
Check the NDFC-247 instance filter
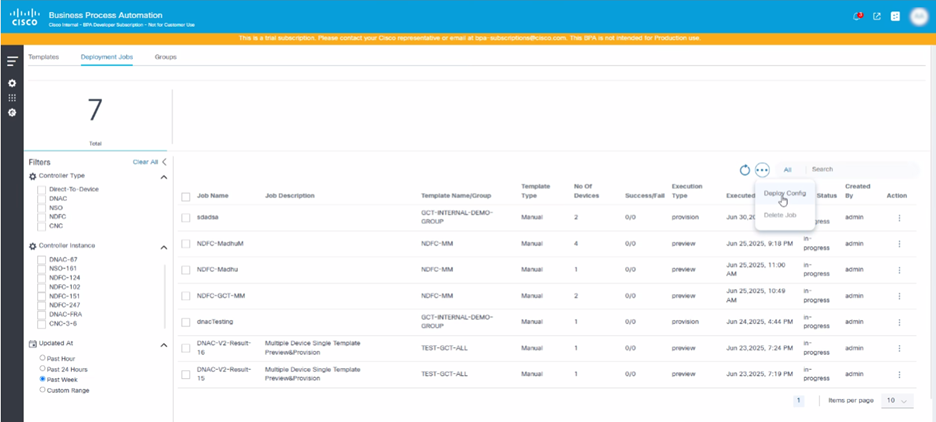[x=42, y=306]
